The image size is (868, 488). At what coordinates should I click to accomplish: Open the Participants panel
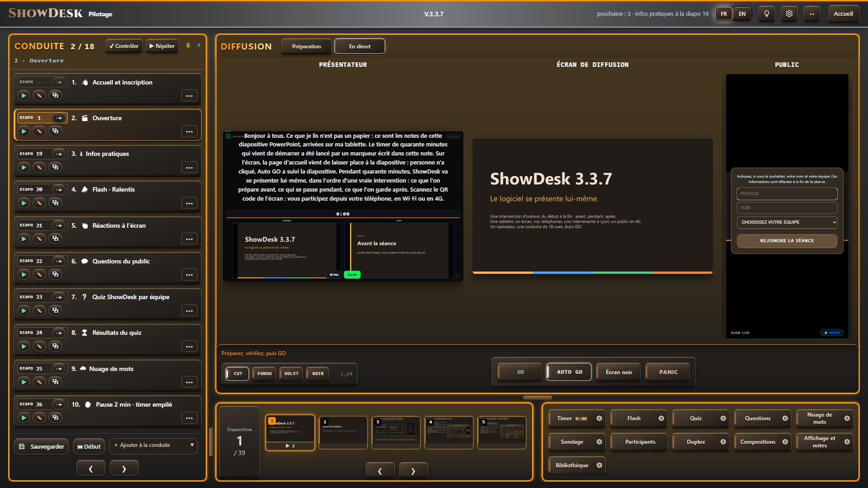tap(640, 442)
